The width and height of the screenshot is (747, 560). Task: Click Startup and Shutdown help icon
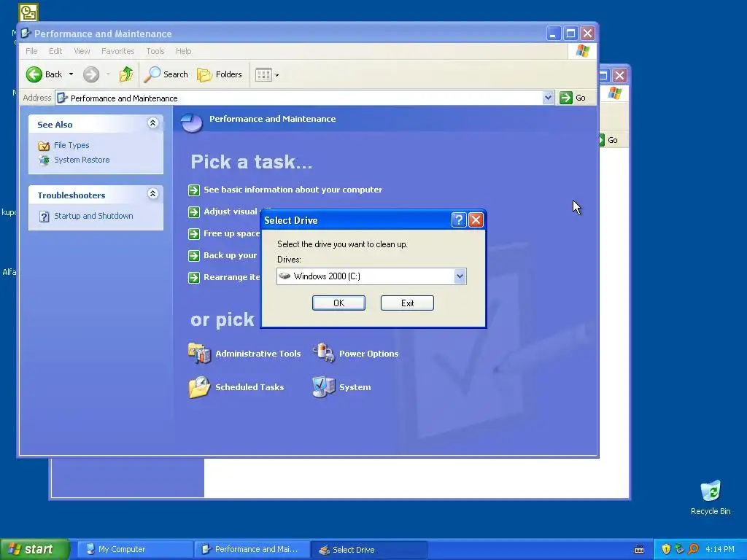[x=44, y=217]
